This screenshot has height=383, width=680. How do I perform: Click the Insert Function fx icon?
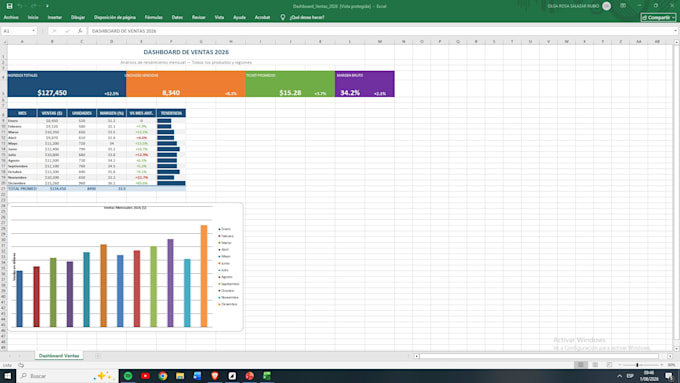click(80, 31)
